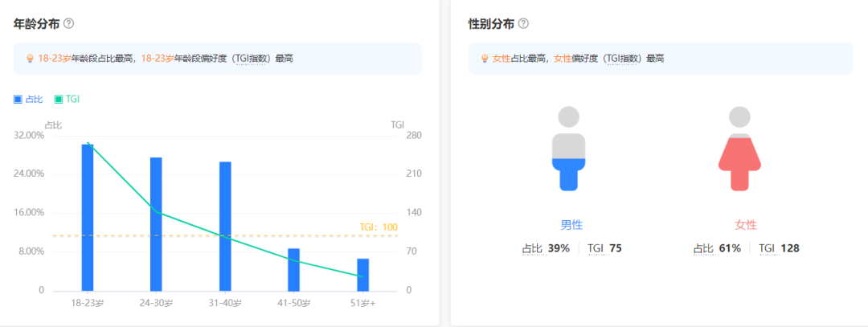Click the female figure icon

[739, 149]
